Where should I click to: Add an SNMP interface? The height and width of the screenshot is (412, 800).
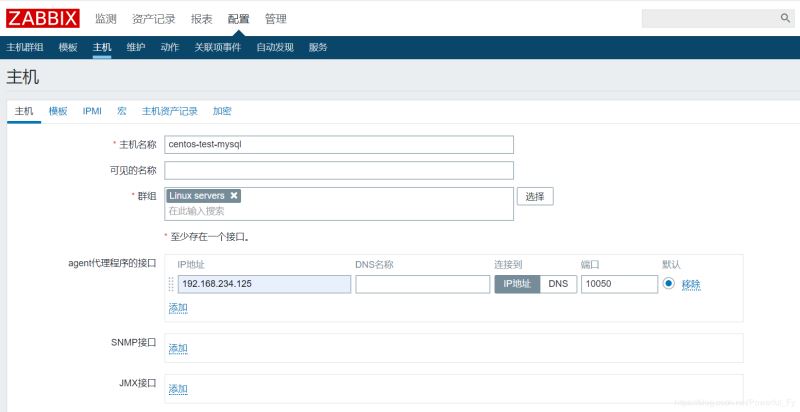[x=178, y=348]
